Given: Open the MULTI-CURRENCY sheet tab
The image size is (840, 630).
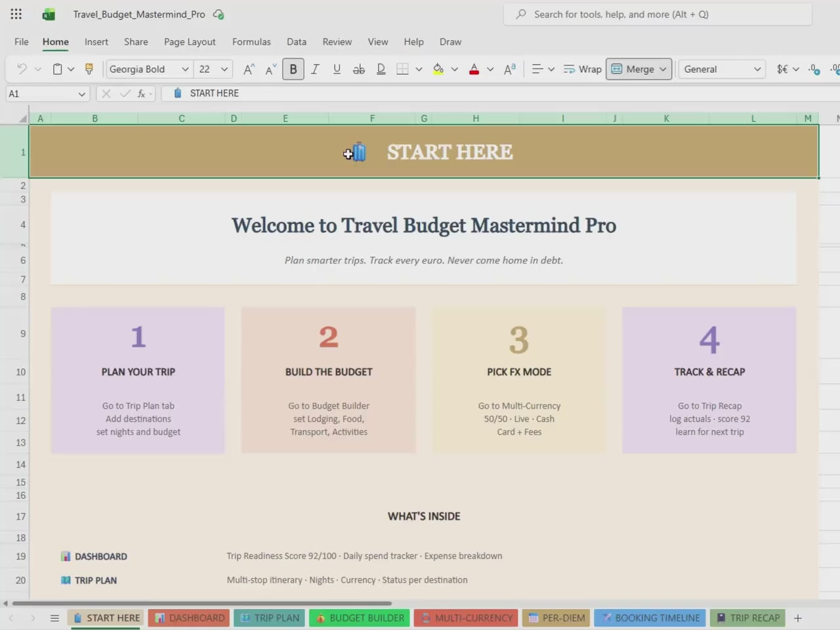Looking at the screenshot, I should pyautogui.click(x=466, y=618).
